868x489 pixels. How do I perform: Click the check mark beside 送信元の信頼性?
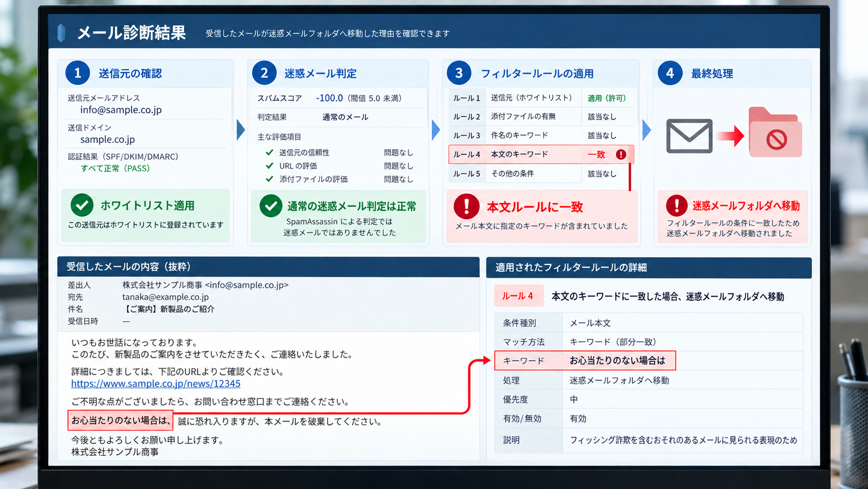(x=269, y=152)
